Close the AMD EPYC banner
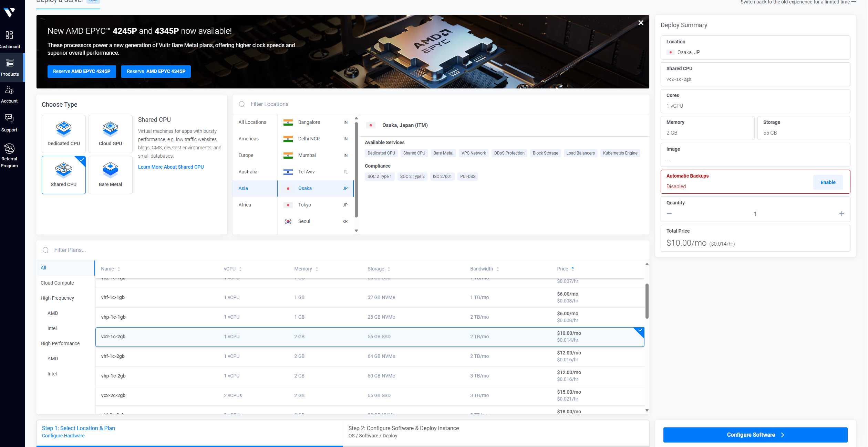This screenshot has width=868, height=447. 641,23
